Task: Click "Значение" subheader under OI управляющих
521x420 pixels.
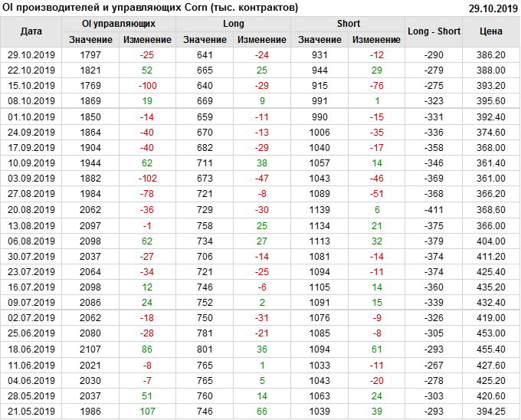Action: pyautogui.click(x=90, y=40)
